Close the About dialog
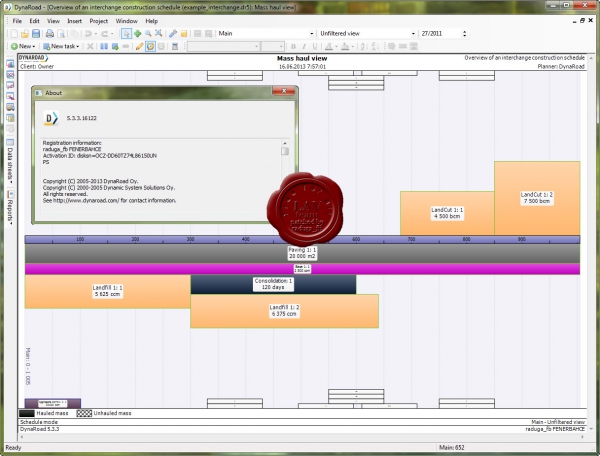Viewport: 600px width, 456px height. (284, 91)
